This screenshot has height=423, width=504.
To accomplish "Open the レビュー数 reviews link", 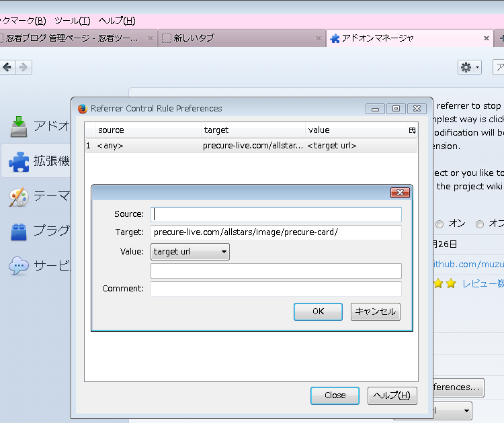I will [x=482, y=283].
